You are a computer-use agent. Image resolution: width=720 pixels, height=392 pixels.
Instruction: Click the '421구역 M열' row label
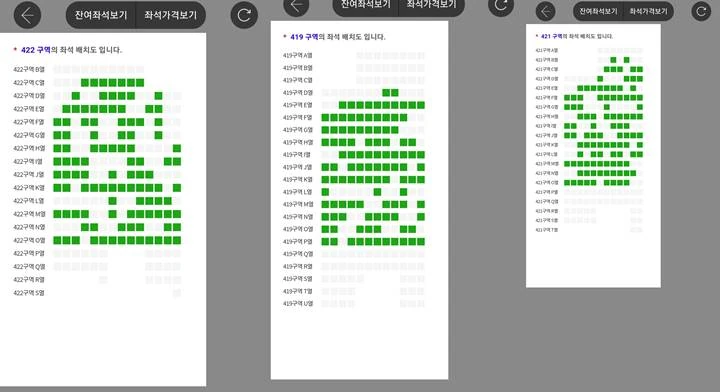546,164
